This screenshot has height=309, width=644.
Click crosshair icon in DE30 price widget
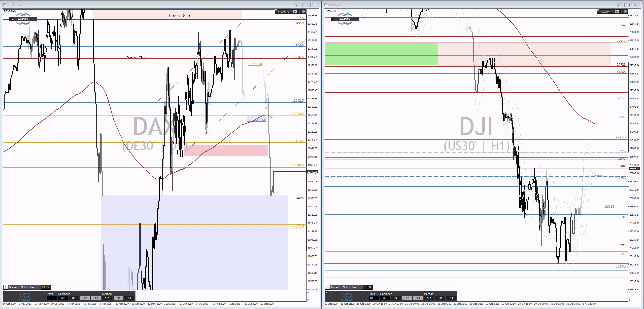pyautogui.click(x=295, y=11)
